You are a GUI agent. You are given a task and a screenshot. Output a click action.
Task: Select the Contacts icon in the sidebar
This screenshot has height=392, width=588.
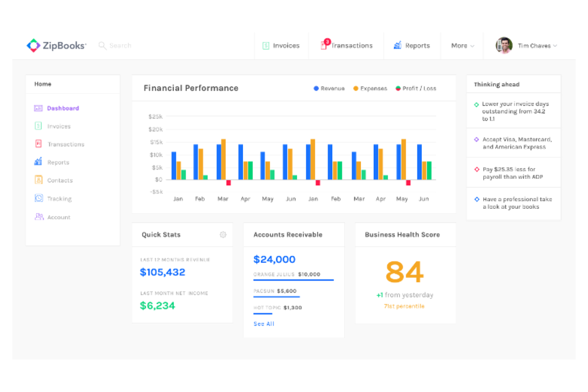coord(39,180)
